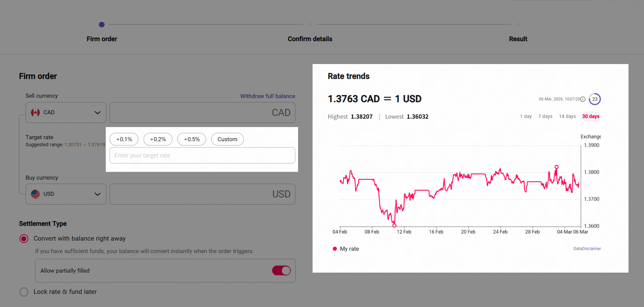The image size is (644, 307).
Task: Click the highest rate marker on chart
Action: tap(556, 167)
